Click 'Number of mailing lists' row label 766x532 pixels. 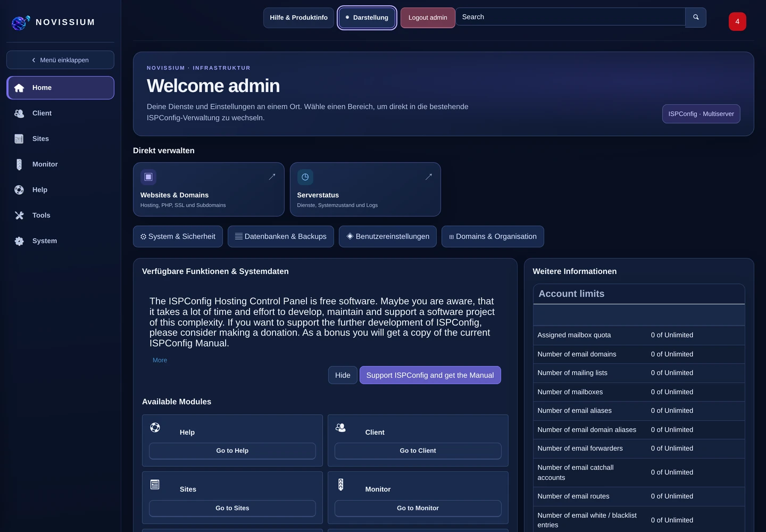(572, 373)
